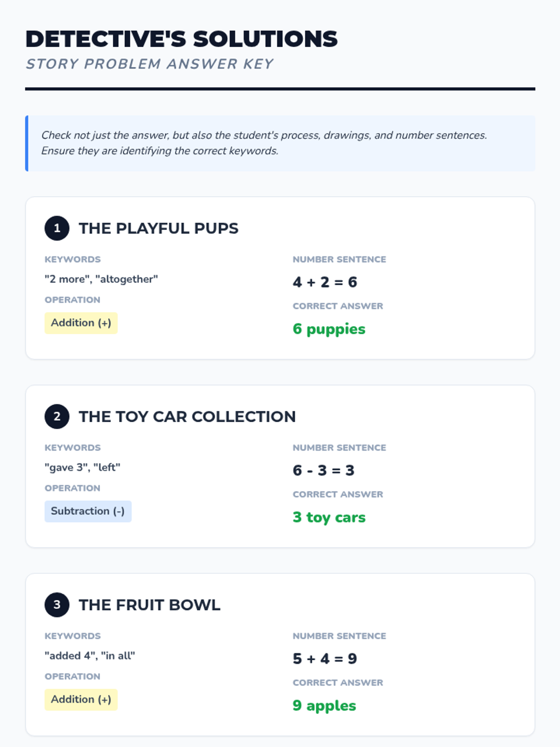Click the number sentence 4 + 2 = 6
Image resolution: width=560 pixels, height=747 pixels.
tap(325, 282)
